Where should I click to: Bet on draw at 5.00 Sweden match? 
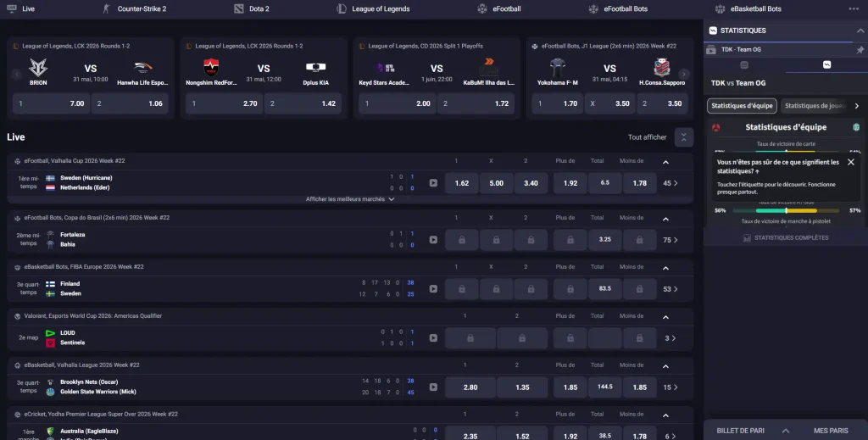(496, 183)
